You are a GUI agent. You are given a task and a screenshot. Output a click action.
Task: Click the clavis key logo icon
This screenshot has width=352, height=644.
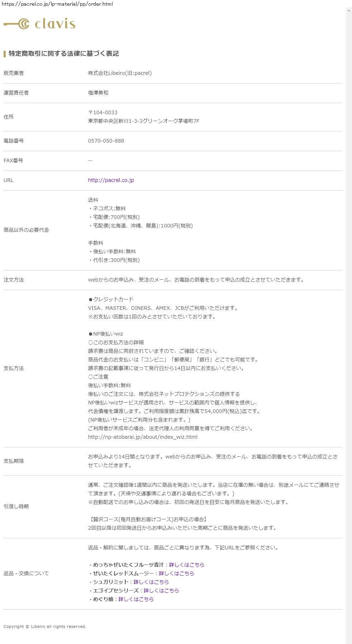[x=16, y=24]
